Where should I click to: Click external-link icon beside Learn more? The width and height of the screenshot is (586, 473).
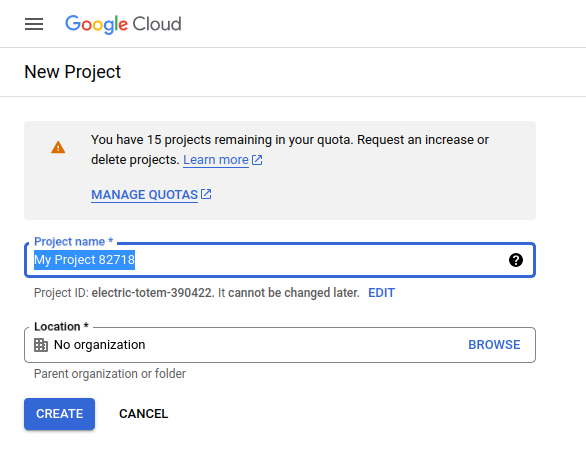tap(257, 160)
